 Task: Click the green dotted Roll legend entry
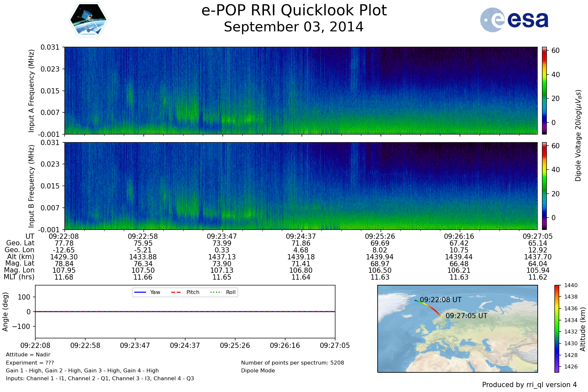(x=222, y=292)
